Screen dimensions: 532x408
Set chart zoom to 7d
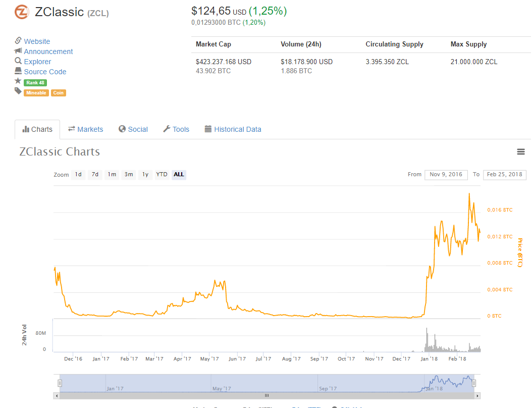tap(95, 175)
